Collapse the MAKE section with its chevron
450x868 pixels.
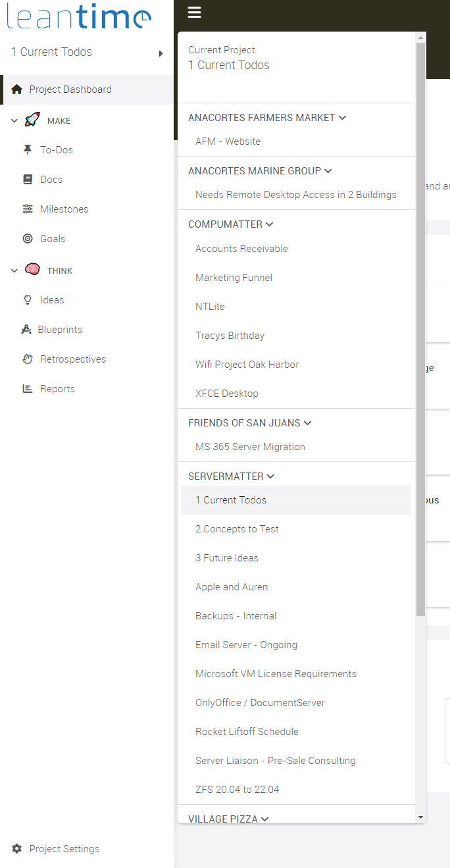(13, 120)
